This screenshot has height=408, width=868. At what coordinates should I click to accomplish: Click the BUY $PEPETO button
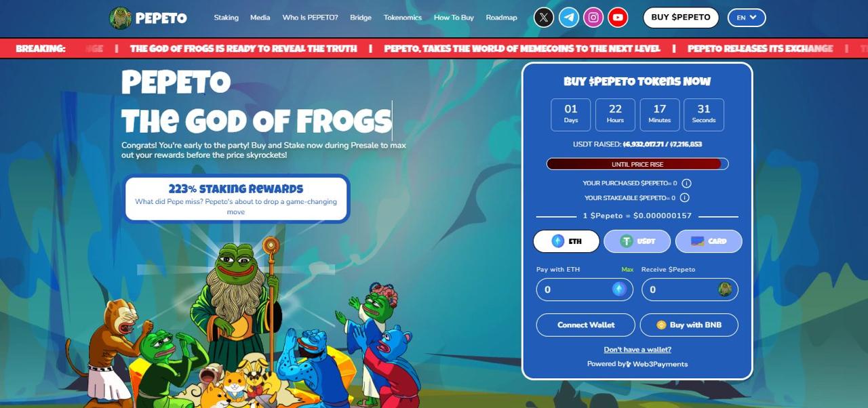click(x=681, y=18)
